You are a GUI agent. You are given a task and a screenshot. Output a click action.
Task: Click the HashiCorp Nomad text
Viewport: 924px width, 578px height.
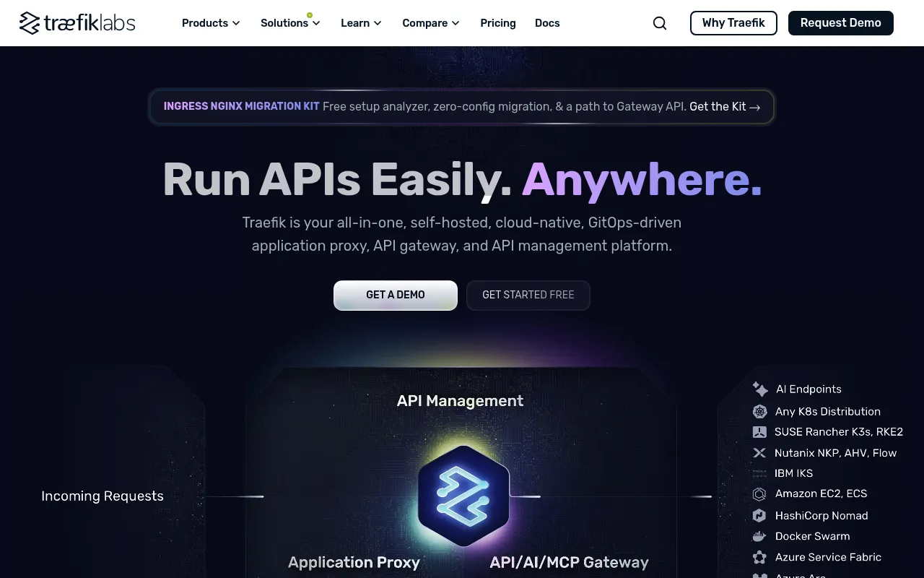[x=821, y=516]
